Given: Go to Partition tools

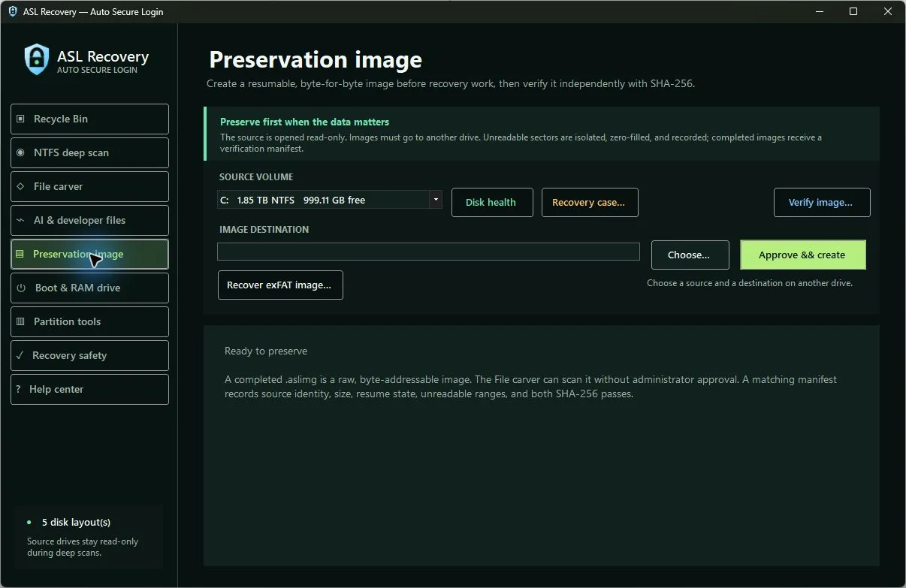Looking at the screenshot, I should 89,321.
